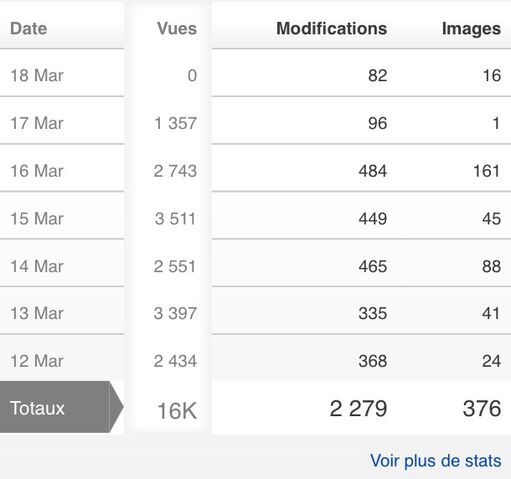The height and width of the screenshot is (479, 511).
Task: Open the Voir plus de stats link
Action: 435,461
